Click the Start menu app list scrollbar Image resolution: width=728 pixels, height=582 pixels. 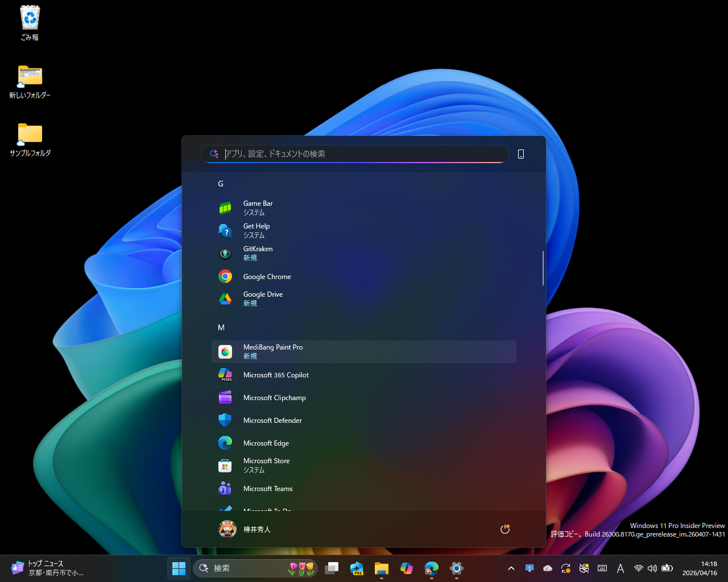pos(543,268)
